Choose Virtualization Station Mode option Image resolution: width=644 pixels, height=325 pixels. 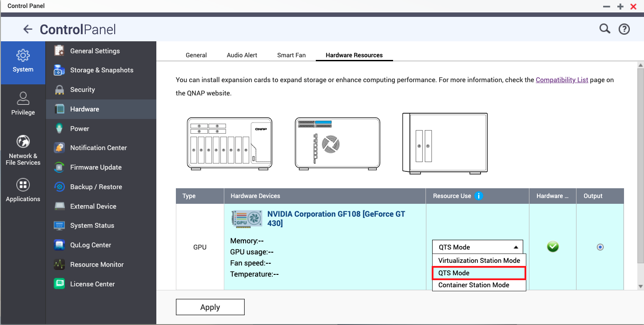(479, 261)
